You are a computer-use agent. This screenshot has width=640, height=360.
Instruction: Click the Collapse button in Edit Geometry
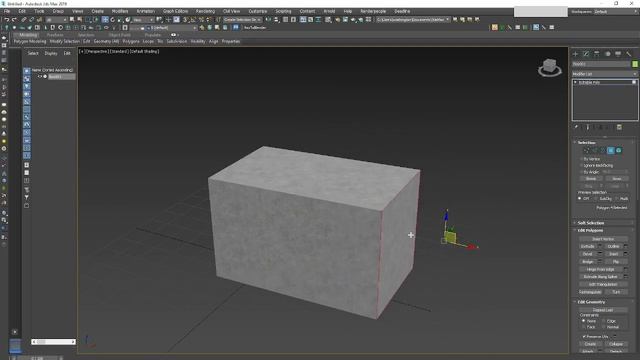pos(616,344)
